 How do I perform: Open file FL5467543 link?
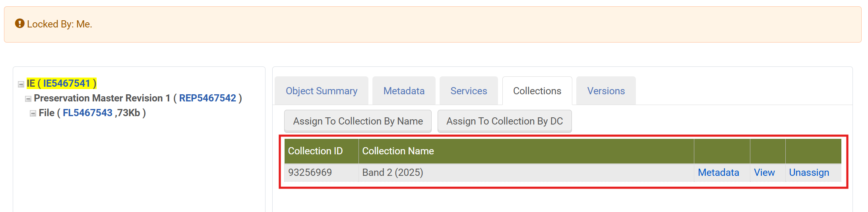(x=87, y=113)
